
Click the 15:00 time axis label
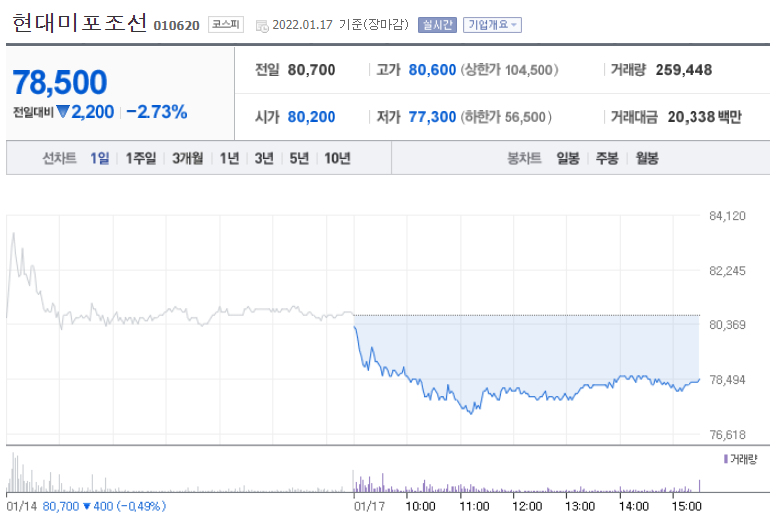tap(687, 506)
